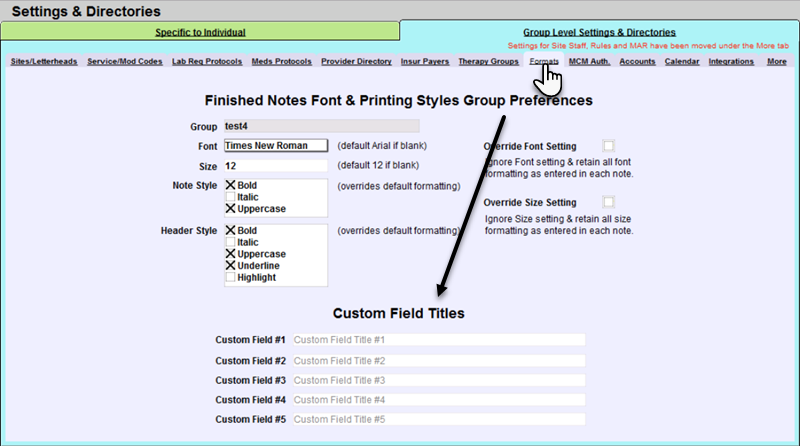This screenshot has width=800, height=447.
Task: Go to Service/Mod Codes
Action: [124, 62]
